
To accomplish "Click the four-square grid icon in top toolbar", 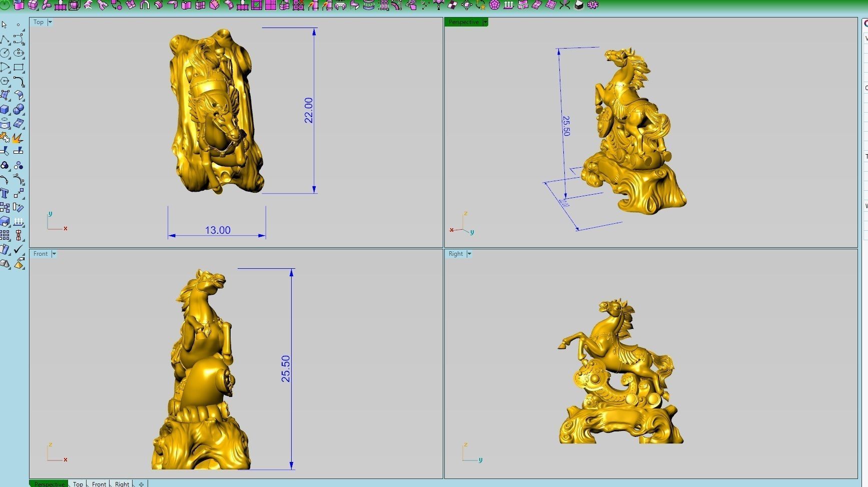I will [x=271, y=5].
